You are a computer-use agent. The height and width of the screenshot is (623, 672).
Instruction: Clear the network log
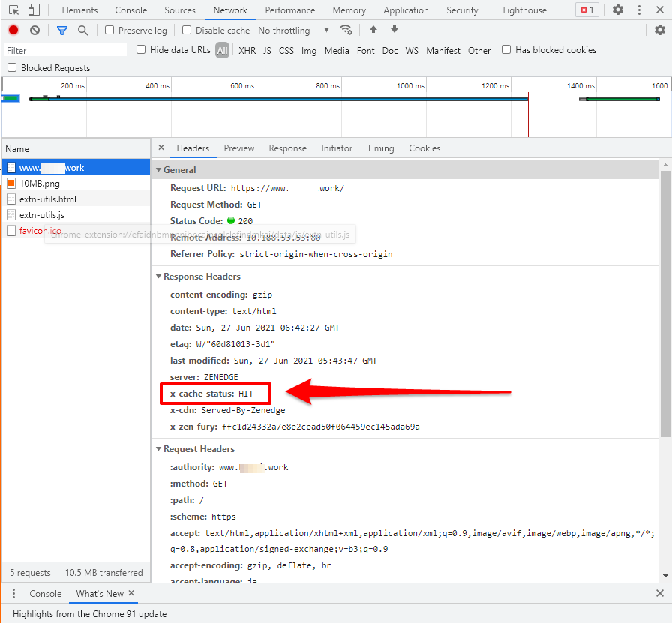click(x=34, y=30)
